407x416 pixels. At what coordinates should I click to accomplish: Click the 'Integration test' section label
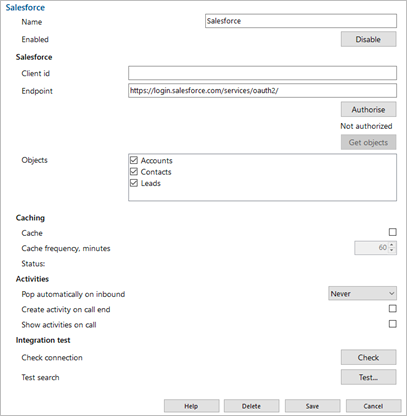tap(43, 340)
